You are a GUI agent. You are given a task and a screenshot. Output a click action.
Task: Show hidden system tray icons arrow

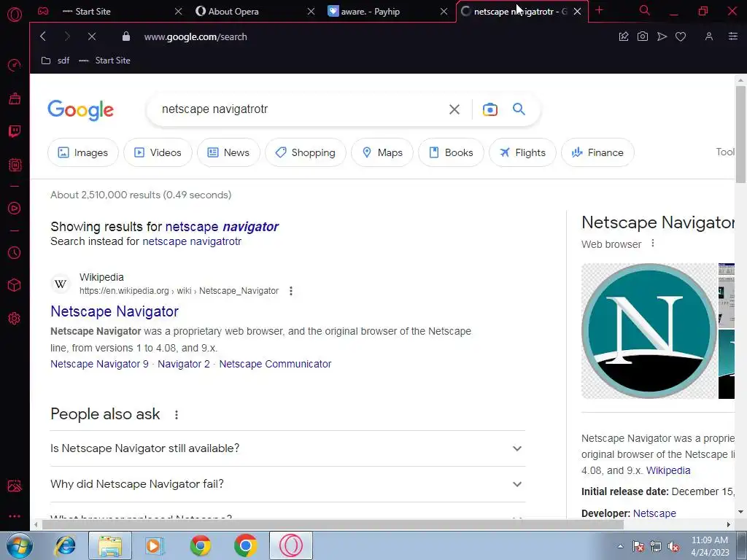[x=620, y=546]
